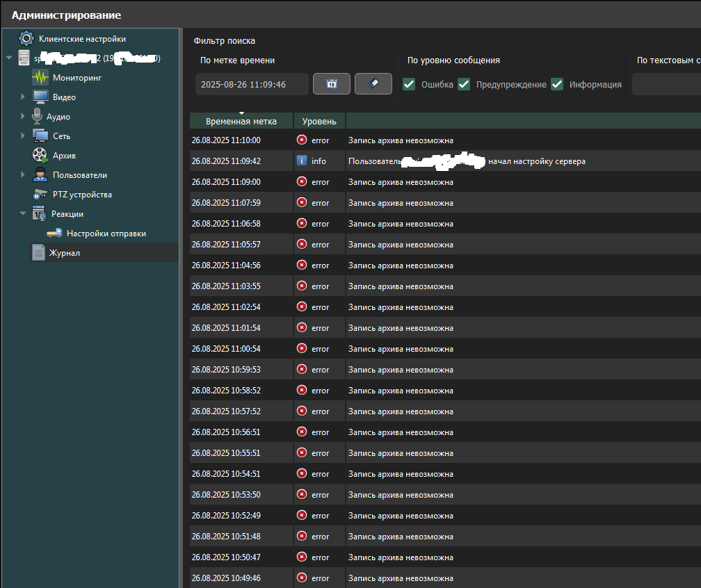The image size is (701, 588).
Task: Expand the Сеть tree node
Action: [22, 136]
